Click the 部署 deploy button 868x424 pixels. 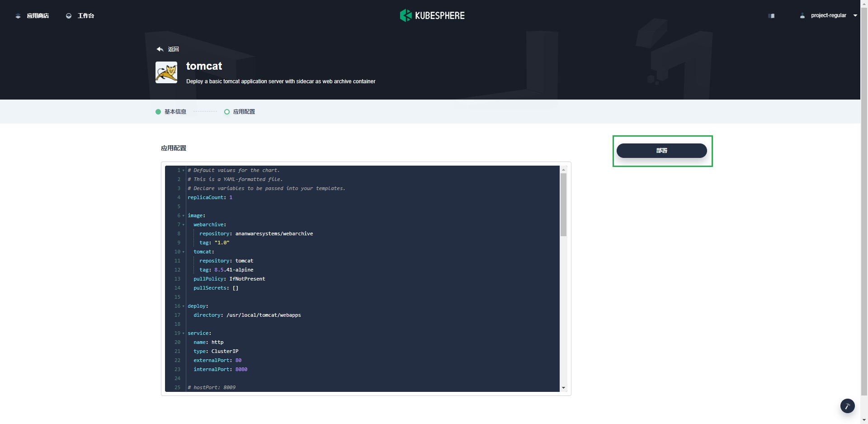pyautogui.click(x=661, y=151)
